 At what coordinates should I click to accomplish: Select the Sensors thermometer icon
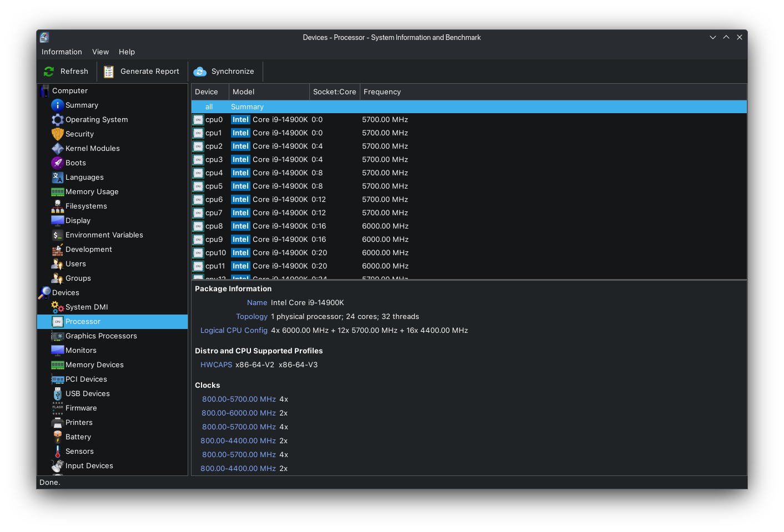click(57, 452)
